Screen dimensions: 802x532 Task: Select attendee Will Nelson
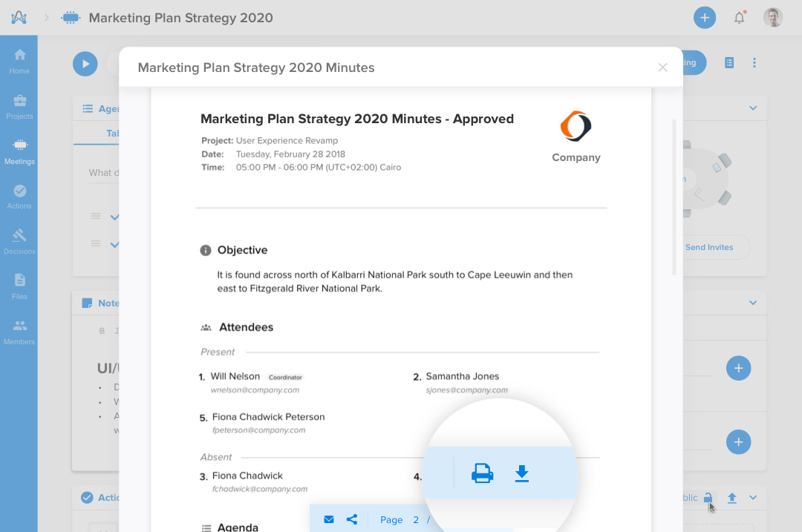point(235,376)
